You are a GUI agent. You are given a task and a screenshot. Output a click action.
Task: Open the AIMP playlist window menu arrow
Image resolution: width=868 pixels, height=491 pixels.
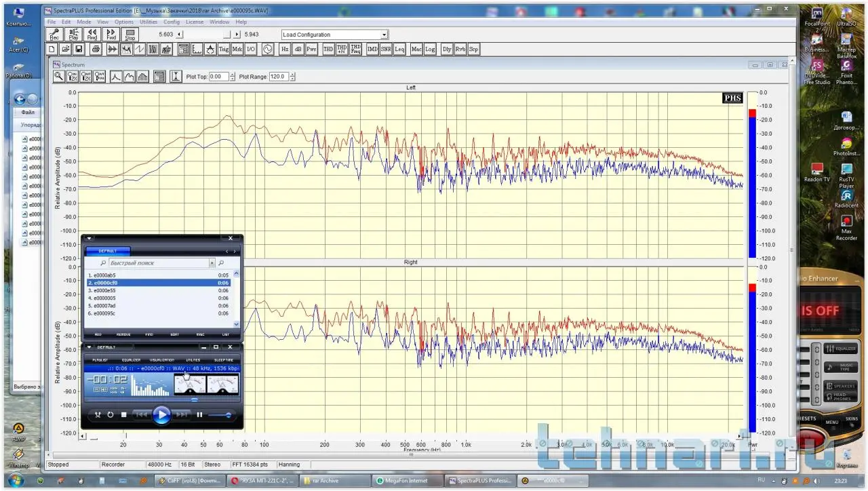(x=89, y=239)
